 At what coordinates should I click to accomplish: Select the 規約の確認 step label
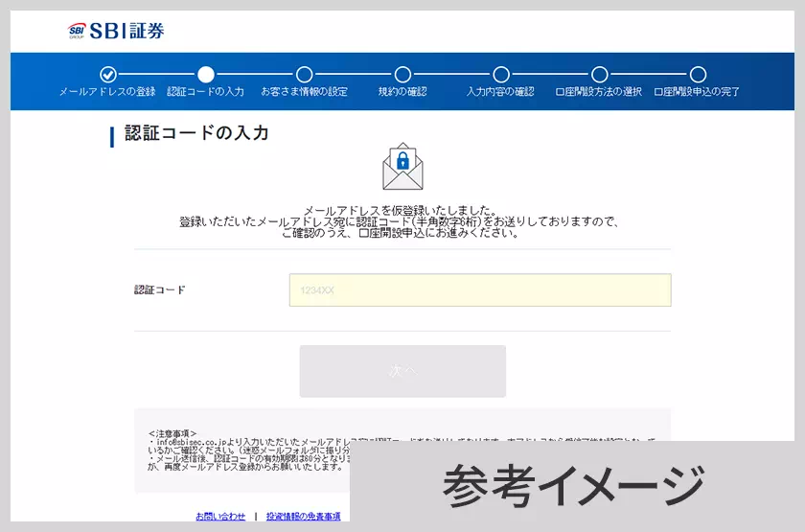click(402, 92)
